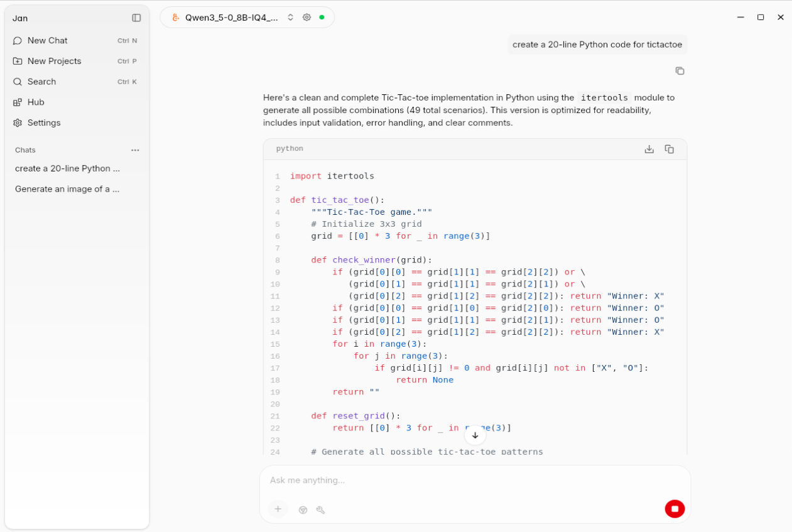792x532 pixels.
Task: Click the 'def check_winner(grid):' line
Action: pyautogui.click(x=372, y=260)
